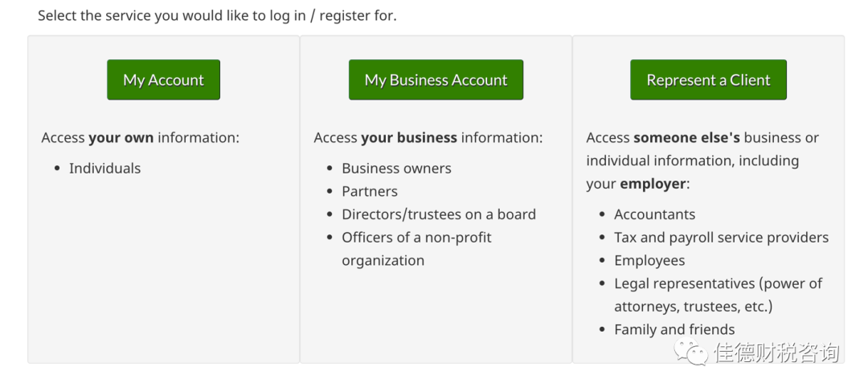Click the 佳德财税咨询 watermark text
Viewport: 868px width, 391px height.
[776, 352]
